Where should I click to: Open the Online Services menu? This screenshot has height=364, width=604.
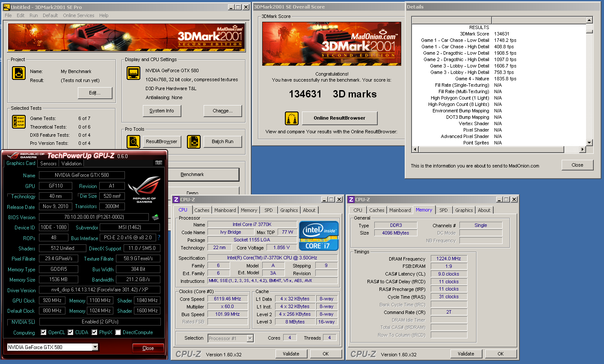[x=79, y=15]
